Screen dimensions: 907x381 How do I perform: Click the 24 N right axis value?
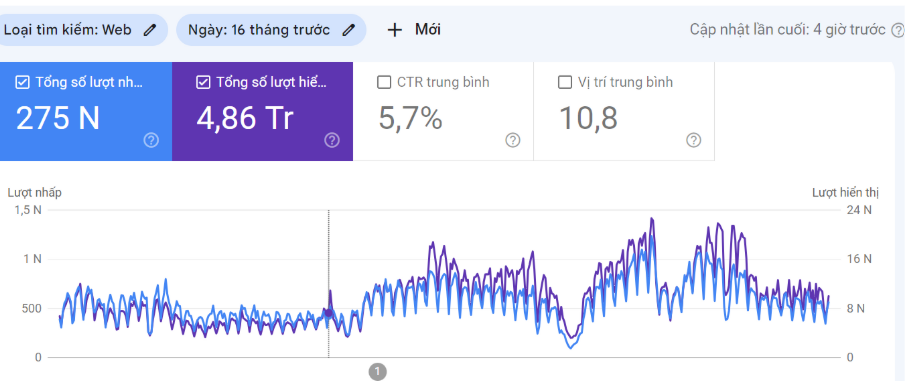(859, 210)
